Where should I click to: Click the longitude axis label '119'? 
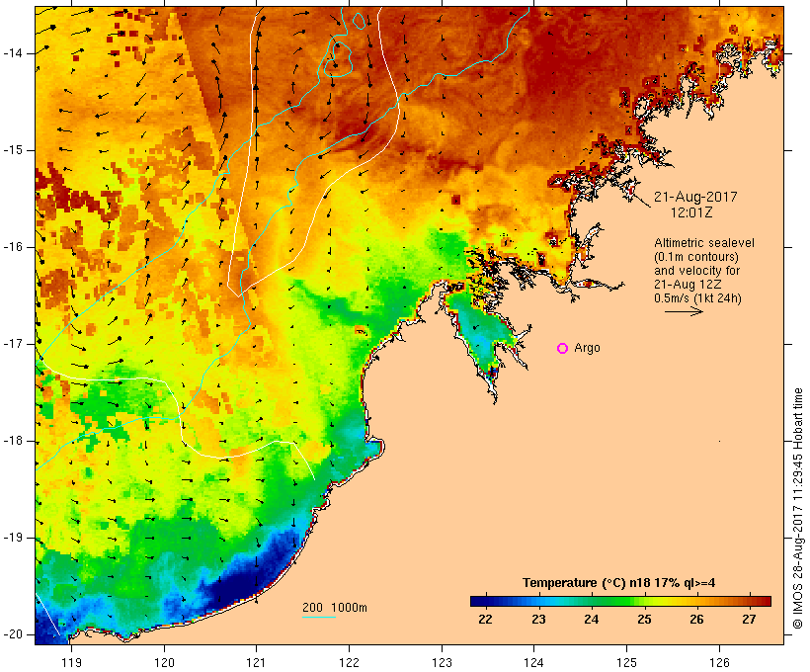pos(71,662)
